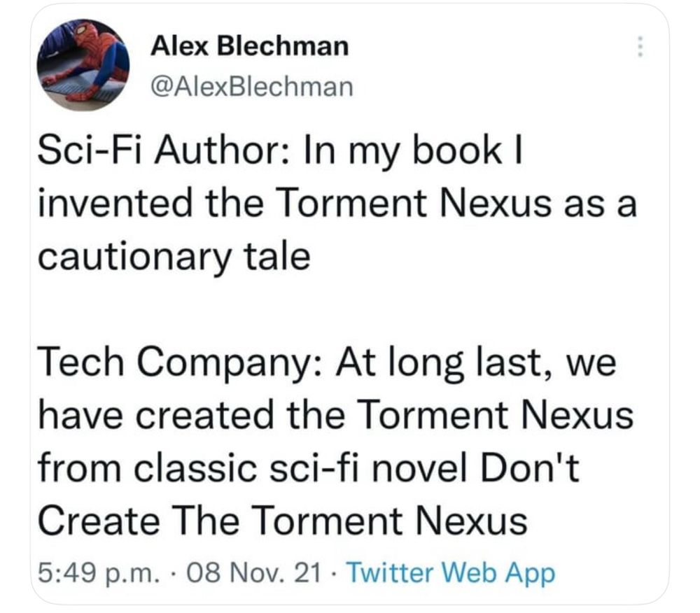
Task: Open the Twitter Web App link
Action: (451, 572)
